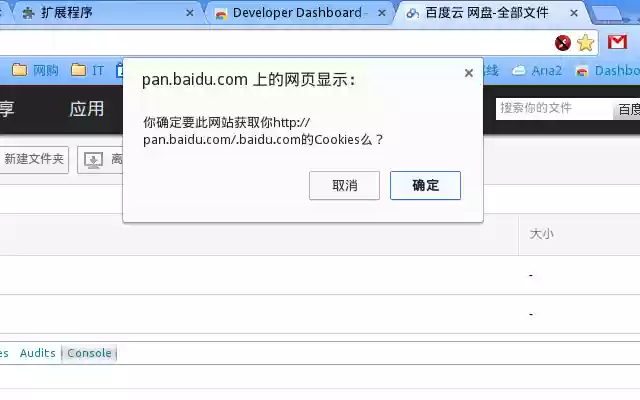Cancel the cookies dialog with 取消
The image size is (640, 400).
[x=344, y=185]
